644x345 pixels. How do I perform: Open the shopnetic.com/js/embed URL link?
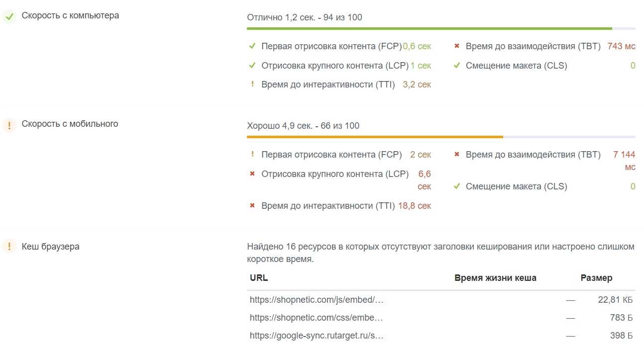317,300
